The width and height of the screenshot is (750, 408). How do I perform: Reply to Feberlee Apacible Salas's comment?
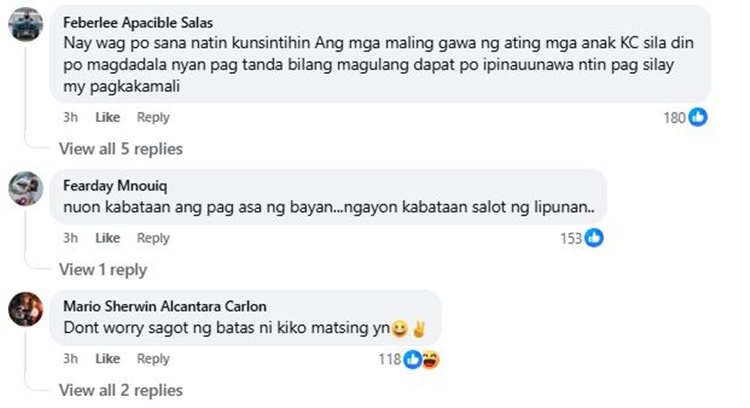[x=153, y=117]
